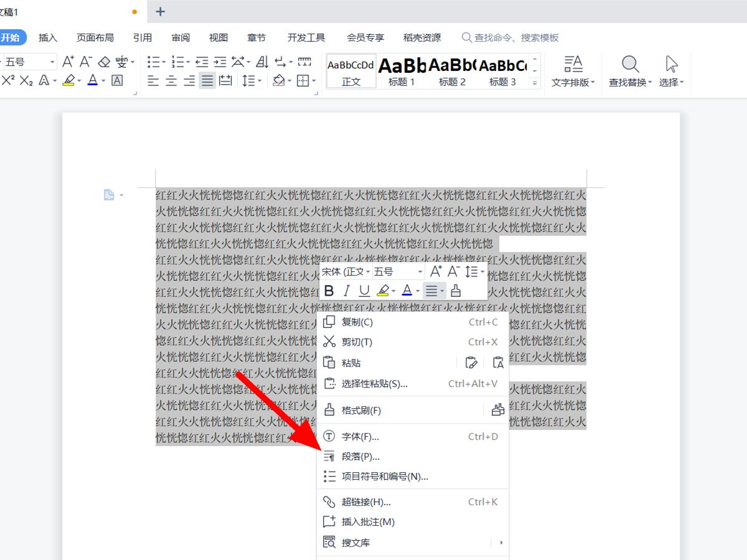
Task: Switch to the 页面布局 ribbon tab
Action: (95, 37)
